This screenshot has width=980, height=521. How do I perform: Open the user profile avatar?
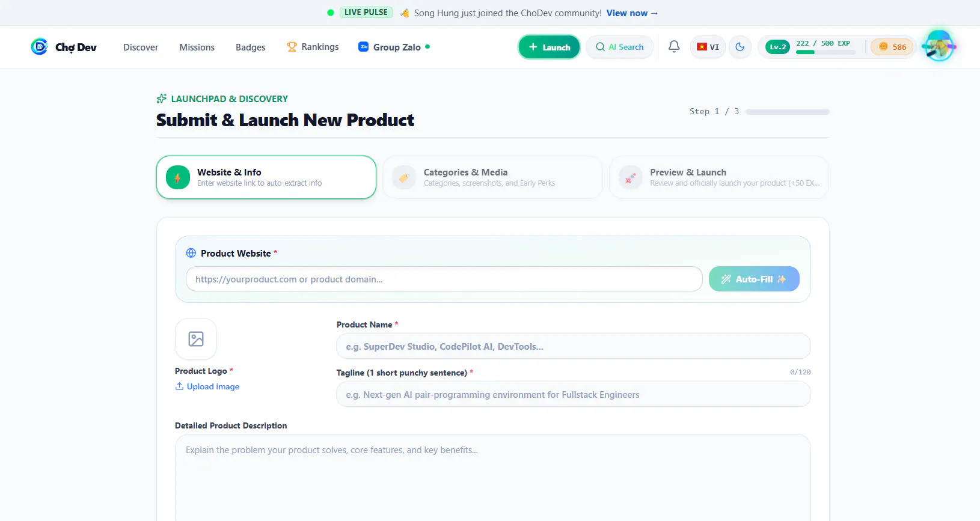click(x=939, y=46)
